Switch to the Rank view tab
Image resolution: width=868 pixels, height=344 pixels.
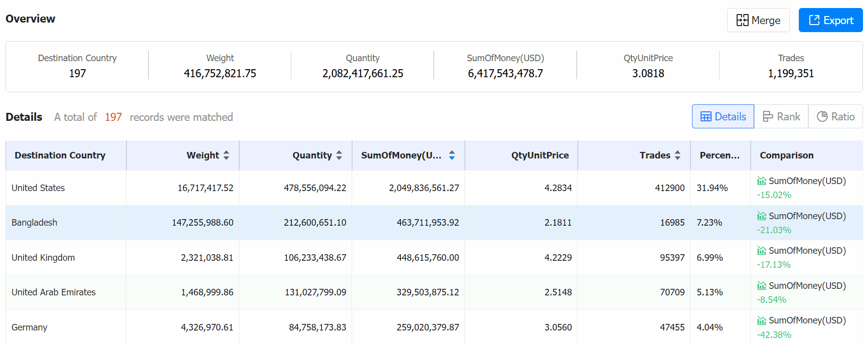(x=781, y=116)
